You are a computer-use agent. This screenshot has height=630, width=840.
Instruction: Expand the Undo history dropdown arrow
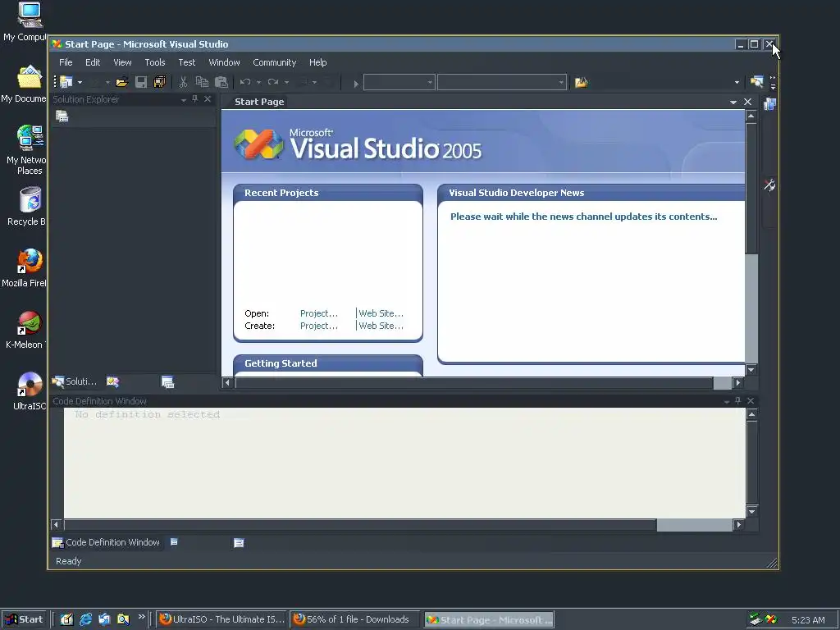(x=258, y=83)
